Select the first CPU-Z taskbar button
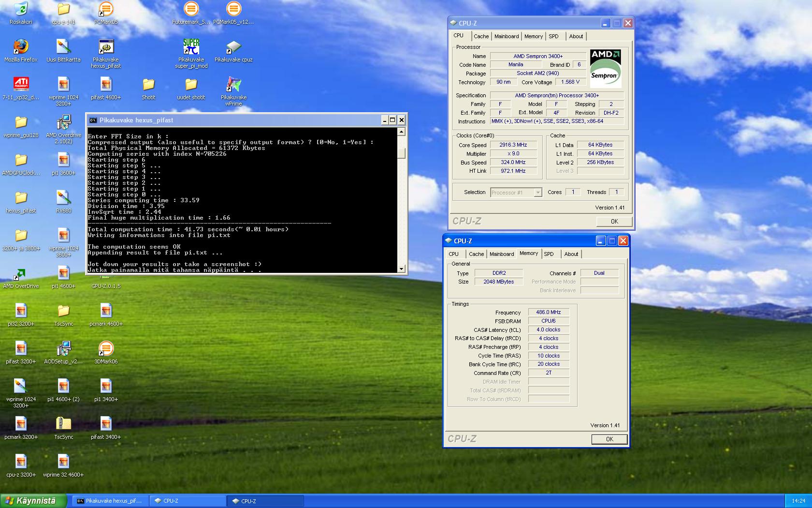Viewport: 812px width, 508px height. (188, 501)
